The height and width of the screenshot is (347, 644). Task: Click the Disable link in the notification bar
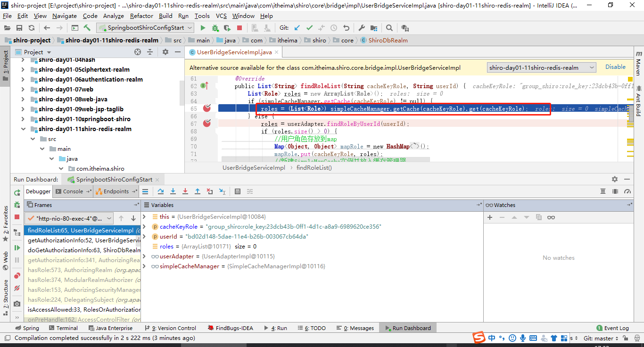[615, 67]
